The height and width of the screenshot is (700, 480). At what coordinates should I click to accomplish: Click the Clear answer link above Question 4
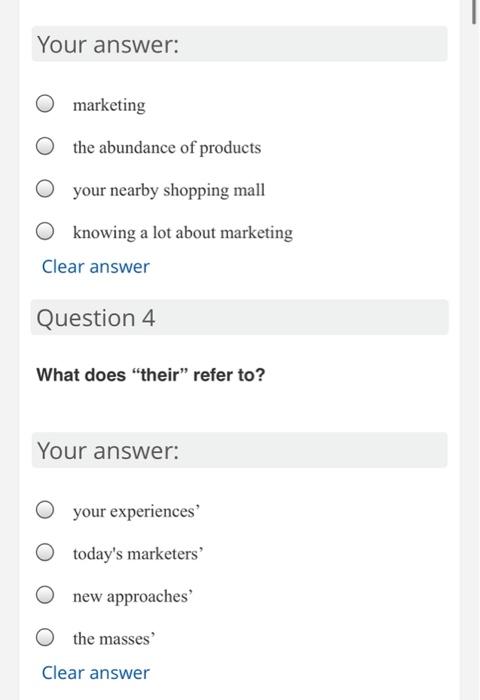pos(96,267)
